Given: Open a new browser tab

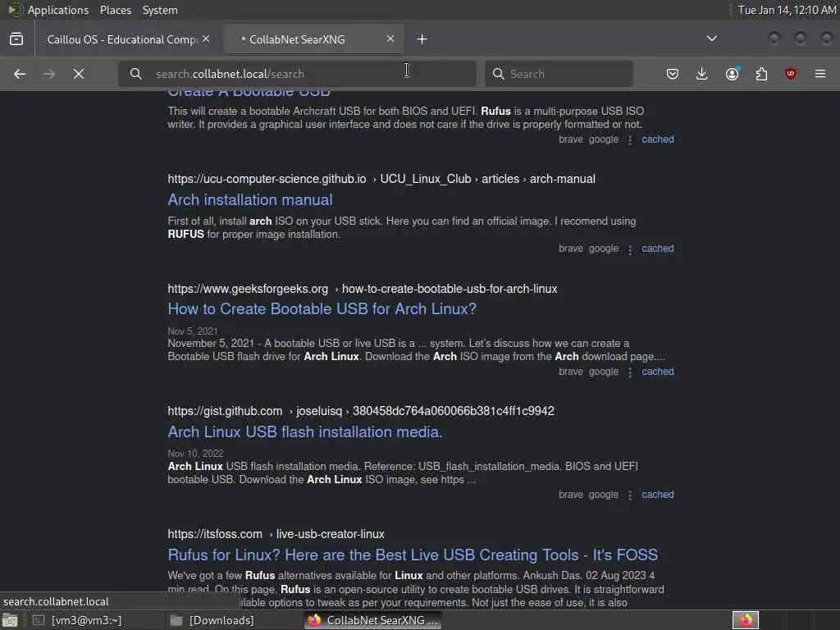Looking at the screenshot, I should (422, 39).
